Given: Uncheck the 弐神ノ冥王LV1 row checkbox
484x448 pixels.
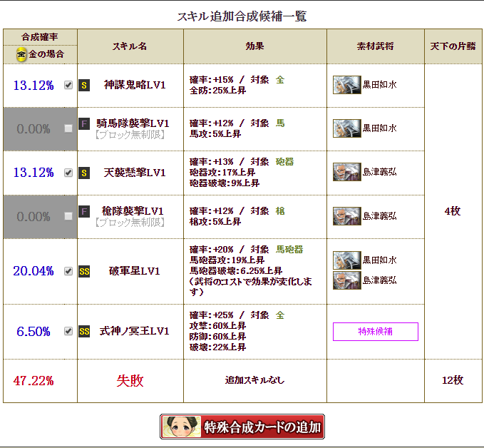Looking at the screenshot, I should pyautogui.click(x=68, y=331).
